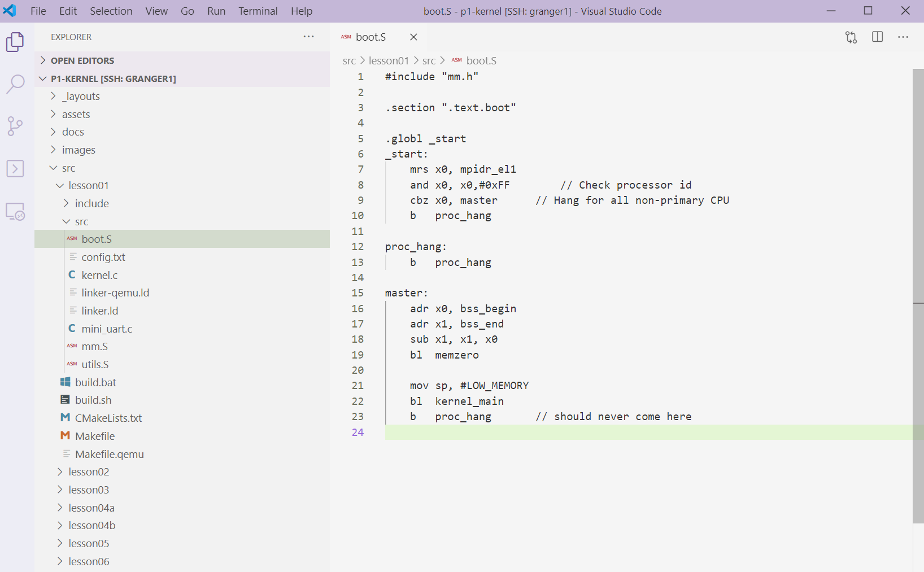Viewport: 924px width, 572px height.
Task: Expand the Open Editors section
Action: [x=182, y=60]
